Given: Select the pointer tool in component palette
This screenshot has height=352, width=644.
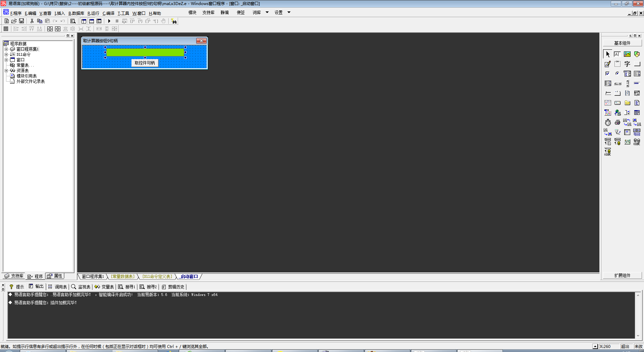Looking at the screenshot, I should (x=608, y=54).
